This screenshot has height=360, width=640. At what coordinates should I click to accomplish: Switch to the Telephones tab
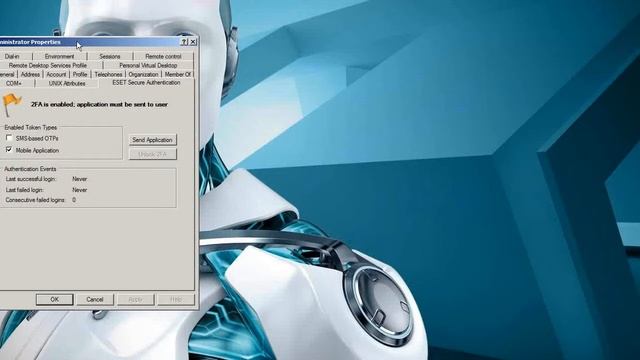[x=108, y=74]
